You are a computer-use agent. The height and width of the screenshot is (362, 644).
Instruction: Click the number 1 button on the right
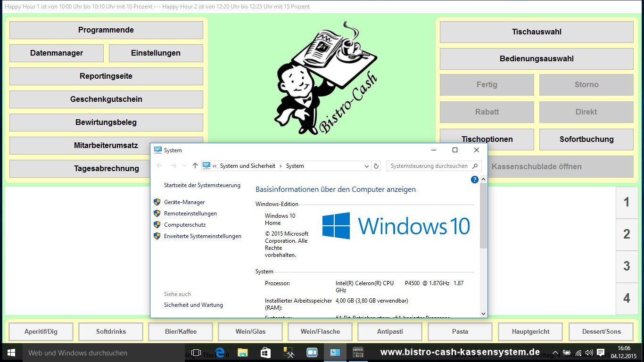(x=627, y=202)
